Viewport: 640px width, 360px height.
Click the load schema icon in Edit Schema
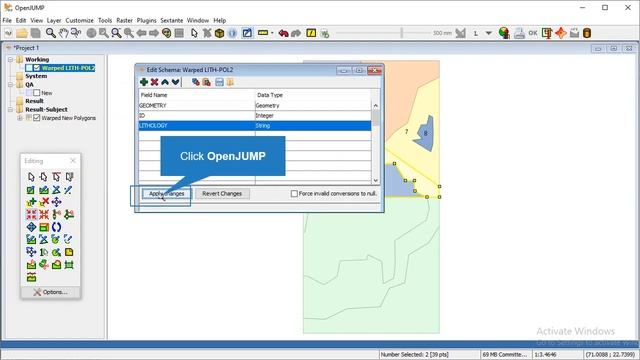tap(230, 82)
